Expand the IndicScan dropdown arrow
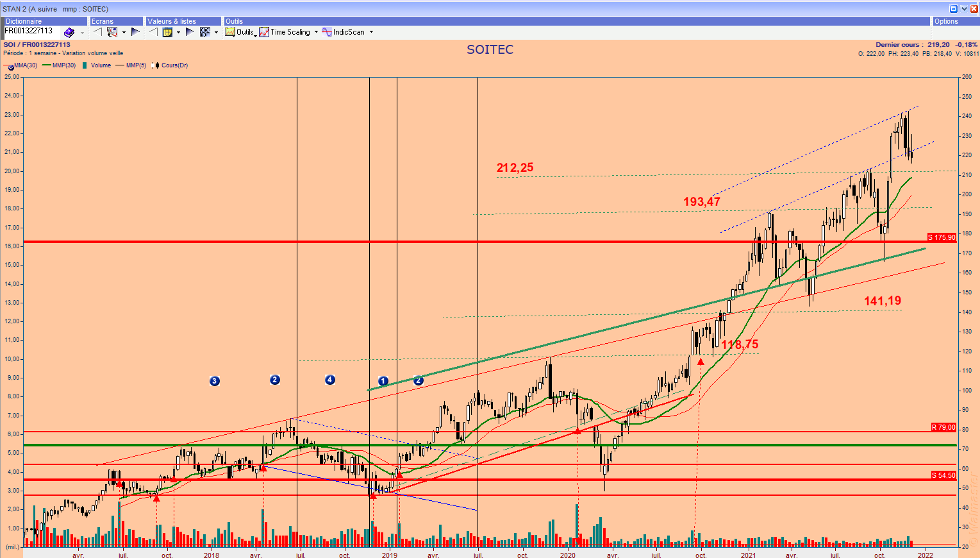 click(x=371, y=32)
